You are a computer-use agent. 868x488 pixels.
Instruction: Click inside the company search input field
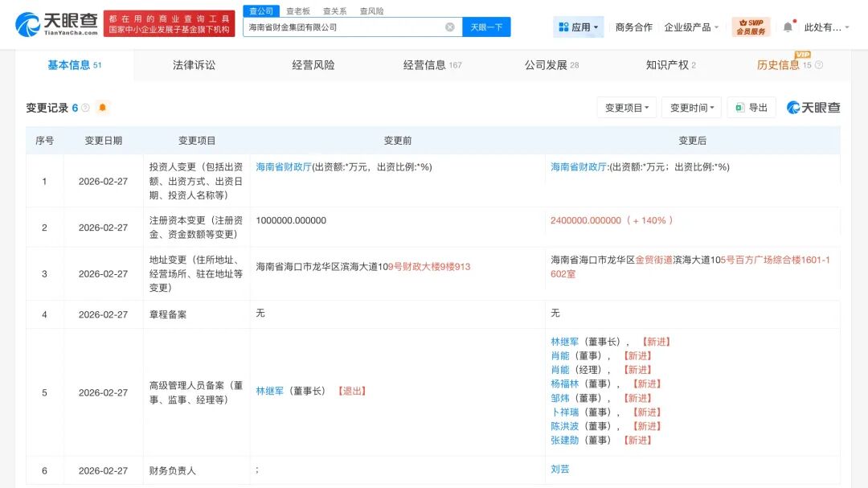point(346,27)
